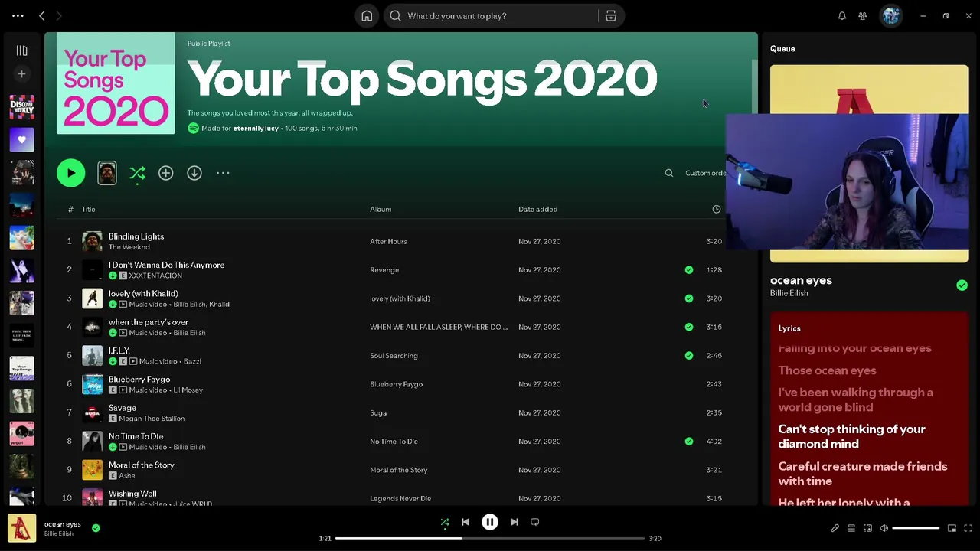Mute using the speaker icon
This screenshot has height=551, width=980.
(884, 528)
